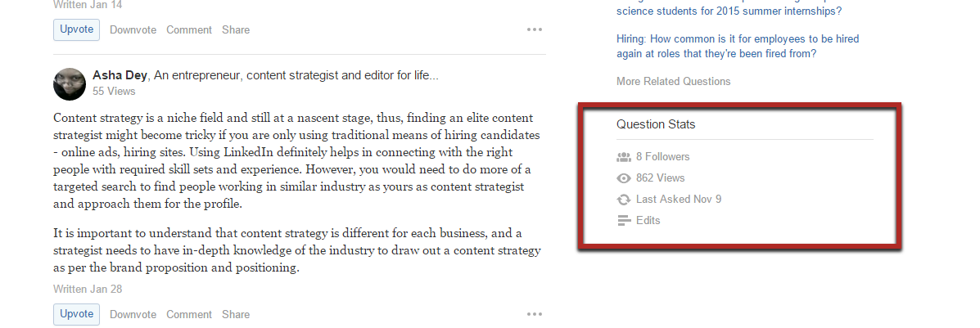The width and height of the screenshot is (980, 328).
Task: Upvote Asha Dey's answer
Action: click(77, 314)
